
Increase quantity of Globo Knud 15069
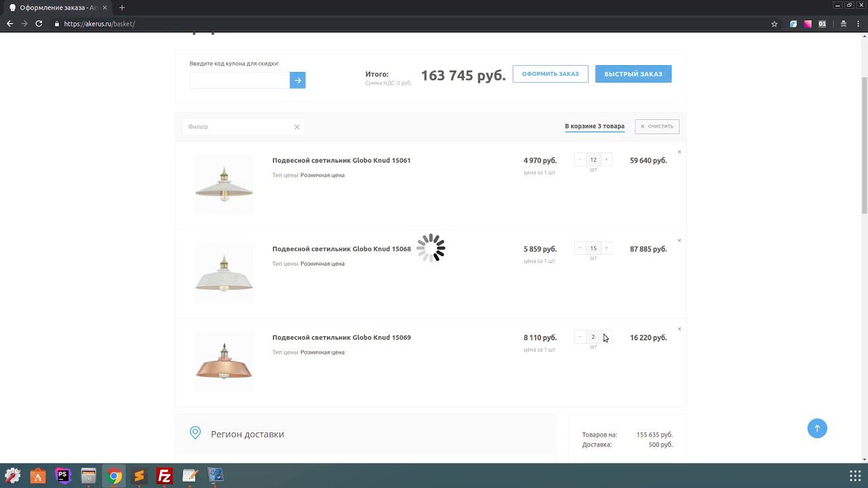(606, 337)
